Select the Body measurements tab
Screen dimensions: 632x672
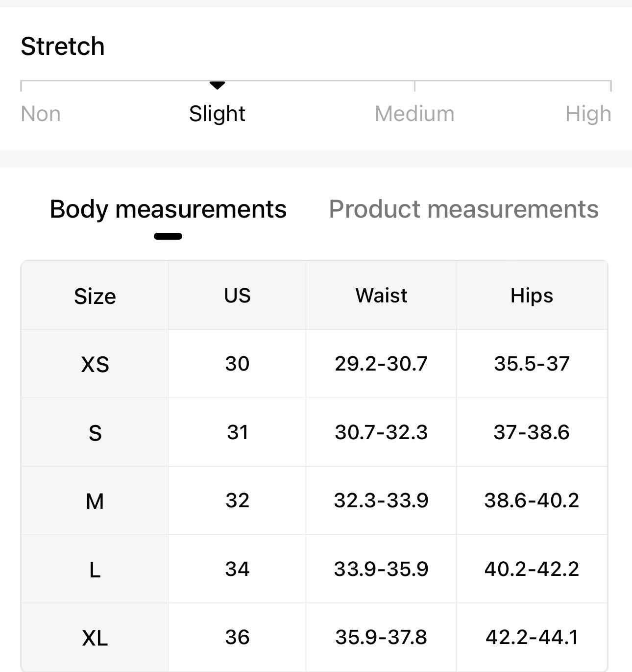tap(168, 209)
